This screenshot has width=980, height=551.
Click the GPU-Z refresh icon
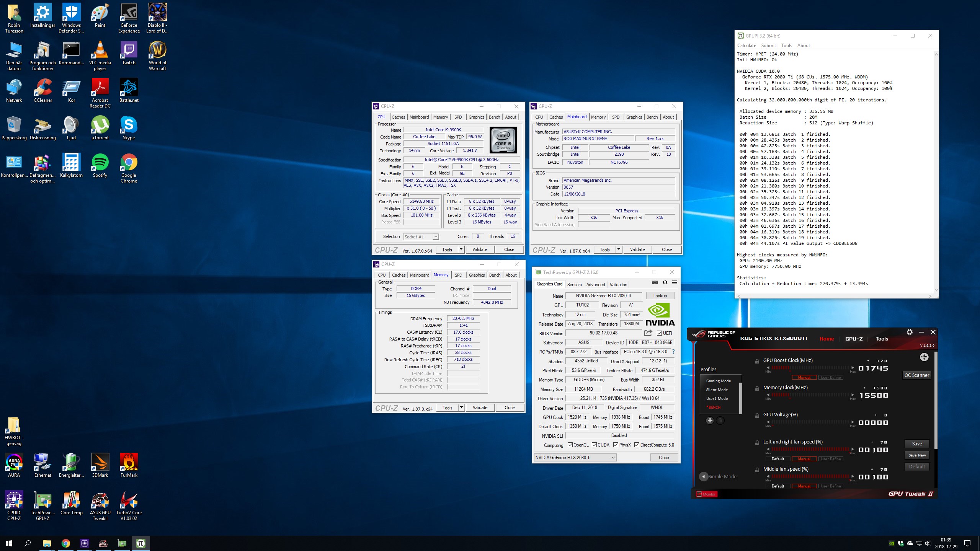(x=665, y=282)
